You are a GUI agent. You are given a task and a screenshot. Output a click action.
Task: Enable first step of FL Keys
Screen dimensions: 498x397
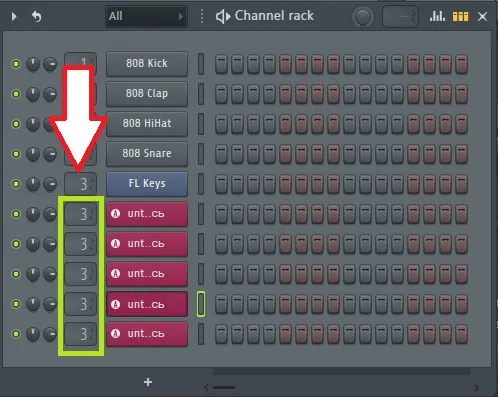(x=221, y=184)
